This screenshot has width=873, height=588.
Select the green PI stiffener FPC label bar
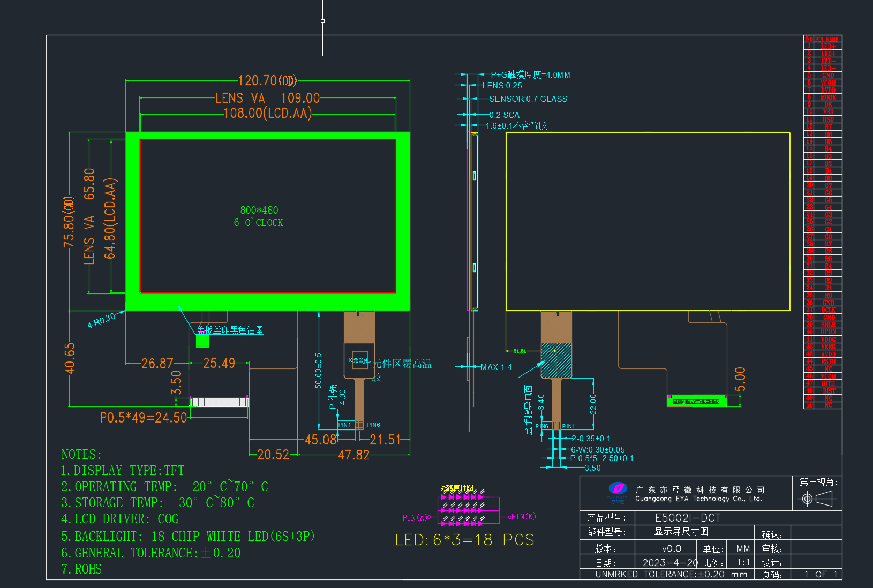(x=697, y=401)
